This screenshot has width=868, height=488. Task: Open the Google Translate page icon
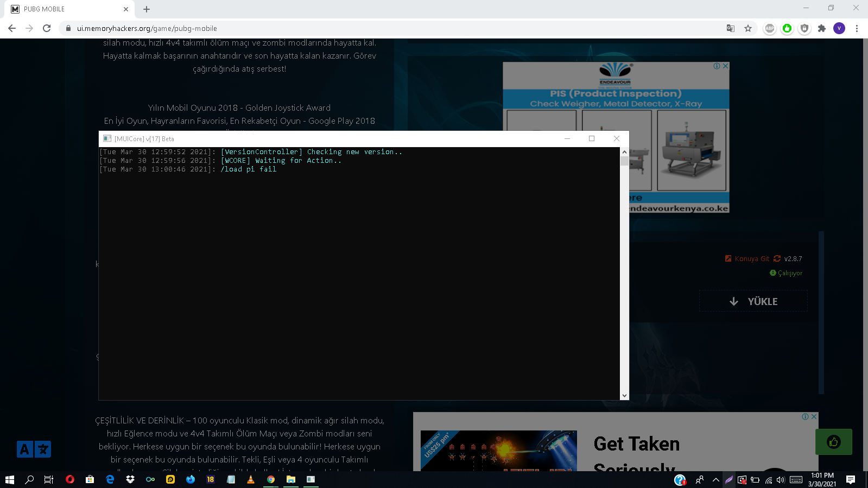[731, 28]
